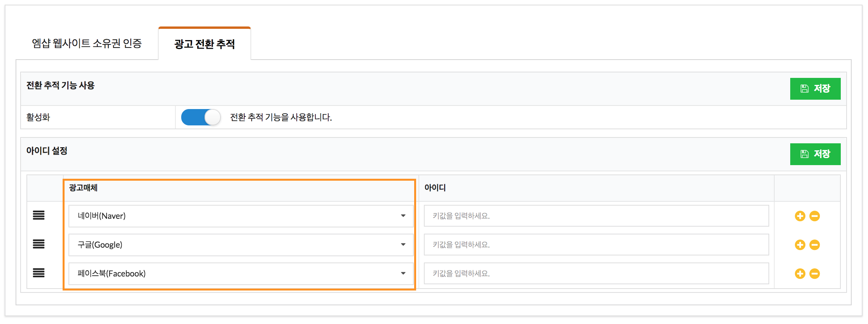Click the 광고매체 column header

[x=83, y=188]
